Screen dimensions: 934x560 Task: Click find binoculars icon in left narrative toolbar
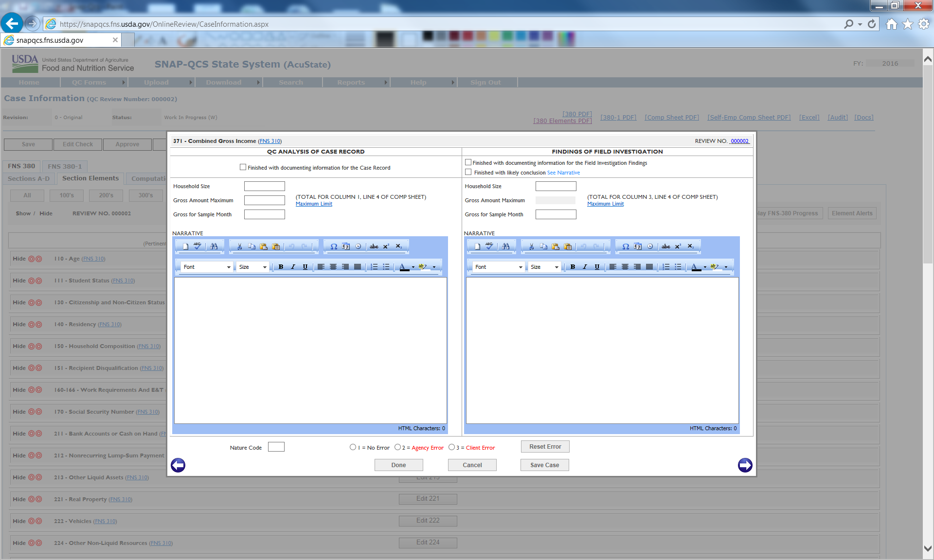(x=214, y=246)
